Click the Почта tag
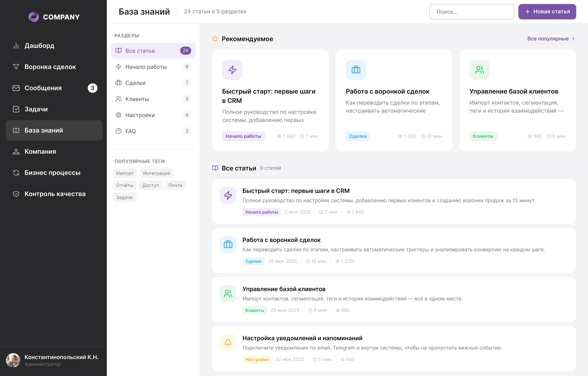 (x=175, y=185)
